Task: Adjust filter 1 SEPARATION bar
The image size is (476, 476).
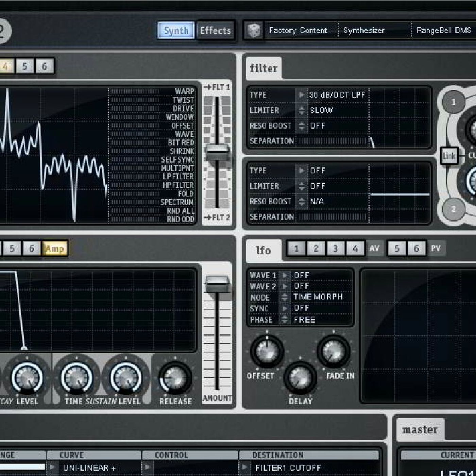Action: pyautogui.click(x=333, y=141)
